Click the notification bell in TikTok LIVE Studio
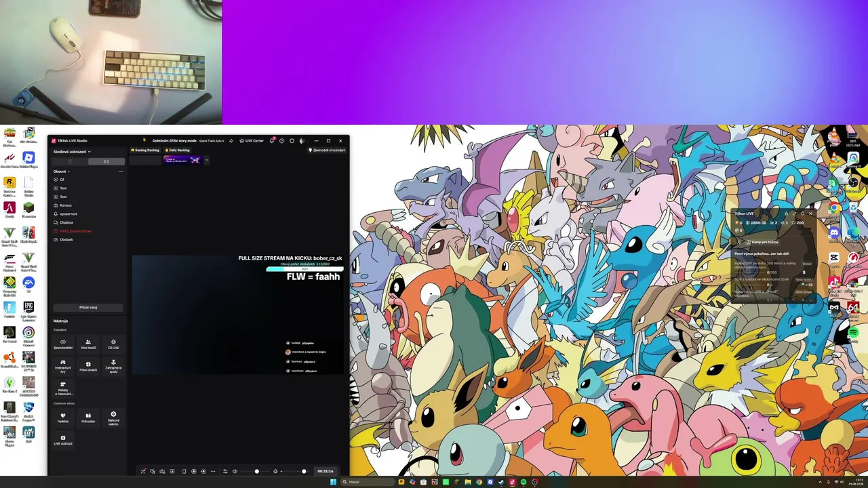 coord(272,140)
